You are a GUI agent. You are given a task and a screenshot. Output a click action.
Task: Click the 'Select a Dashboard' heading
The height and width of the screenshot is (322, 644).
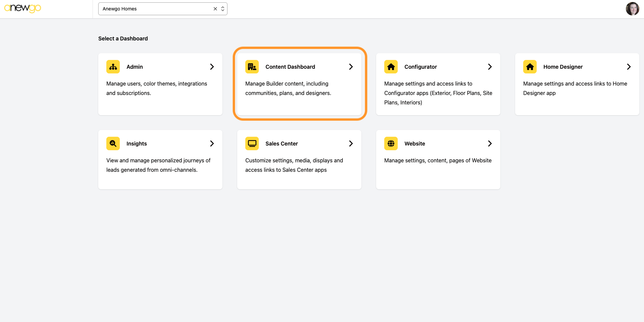(123, 38)
